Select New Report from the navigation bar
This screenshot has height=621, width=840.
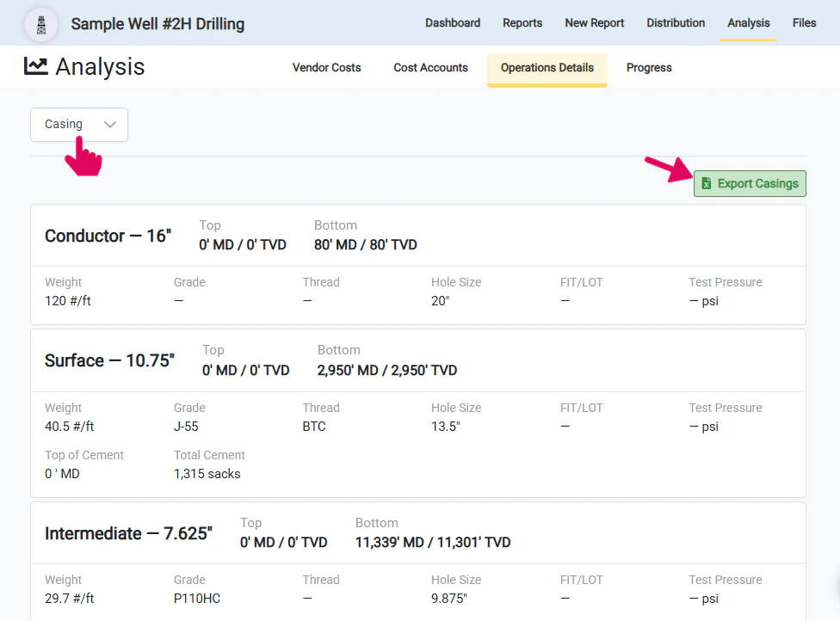click(x=594, y=23)
